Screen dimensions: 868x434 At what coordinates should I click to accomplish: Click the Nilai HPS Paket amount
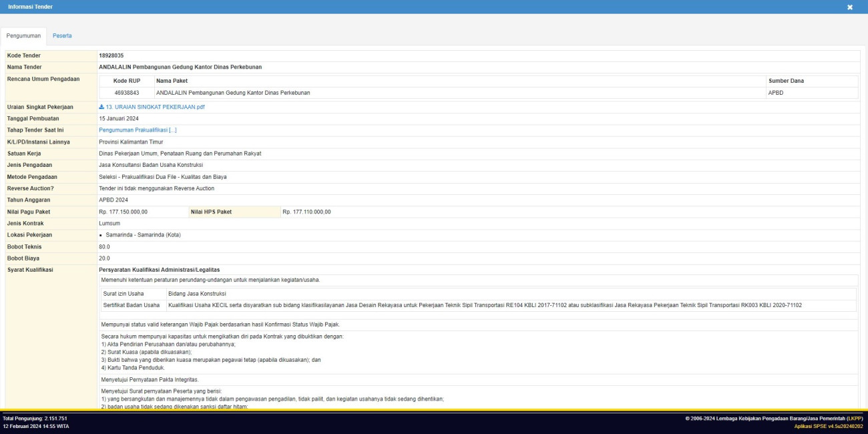point(306,212)
